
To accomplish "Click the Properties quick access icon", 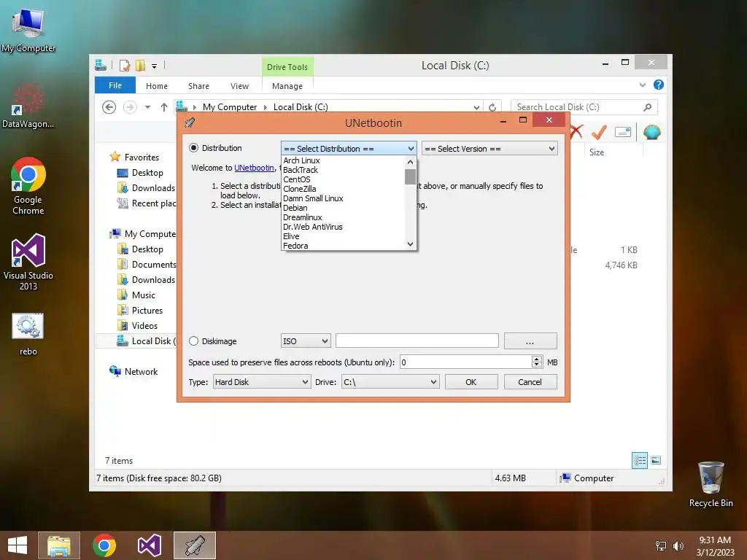I will click(125, 66).
